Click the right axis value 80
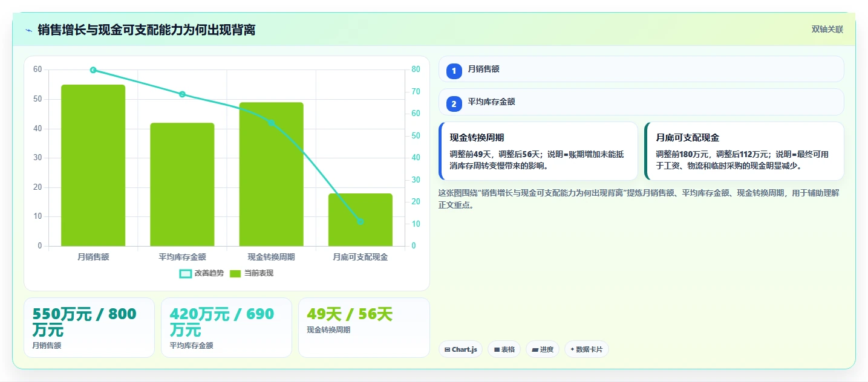This screenshot has height=382, width=868. [x=416, y=70]
